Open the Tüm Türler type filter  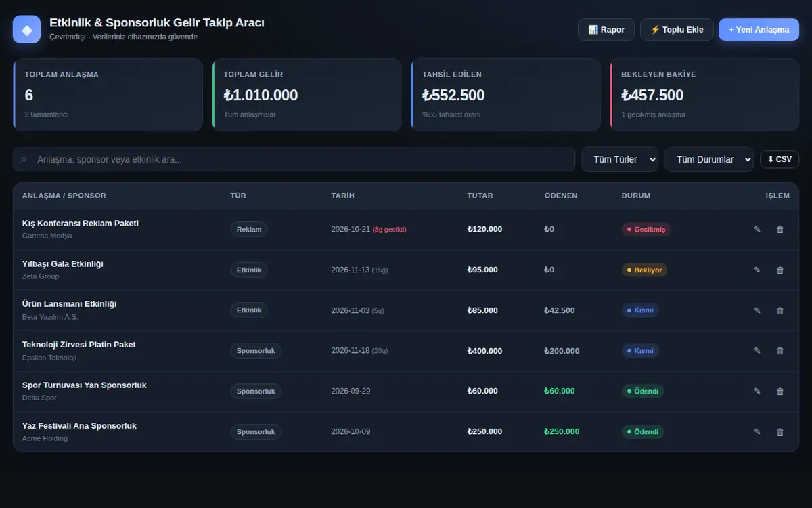[620, 159]
